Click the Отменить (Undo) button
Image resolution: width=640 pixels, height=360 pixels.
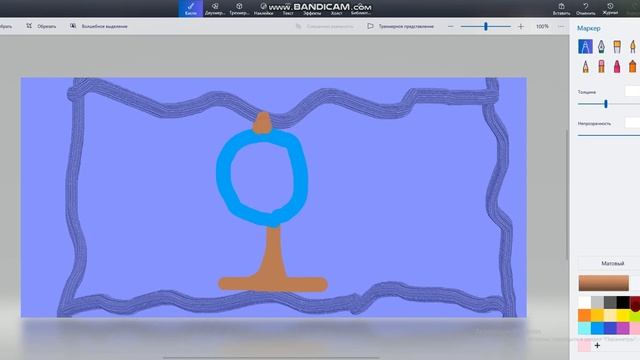[x=586, y=9]
